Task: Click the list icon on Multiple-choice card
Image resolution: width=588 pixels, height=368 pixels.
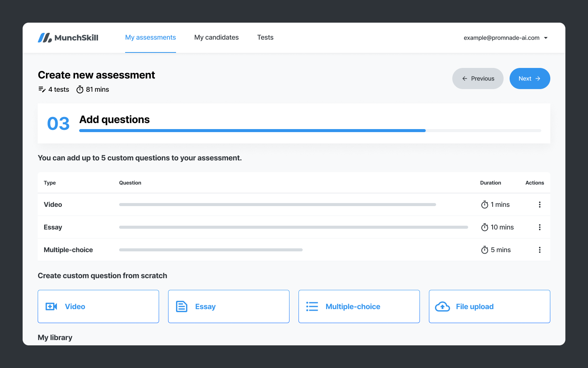Action: pos(312,306)
